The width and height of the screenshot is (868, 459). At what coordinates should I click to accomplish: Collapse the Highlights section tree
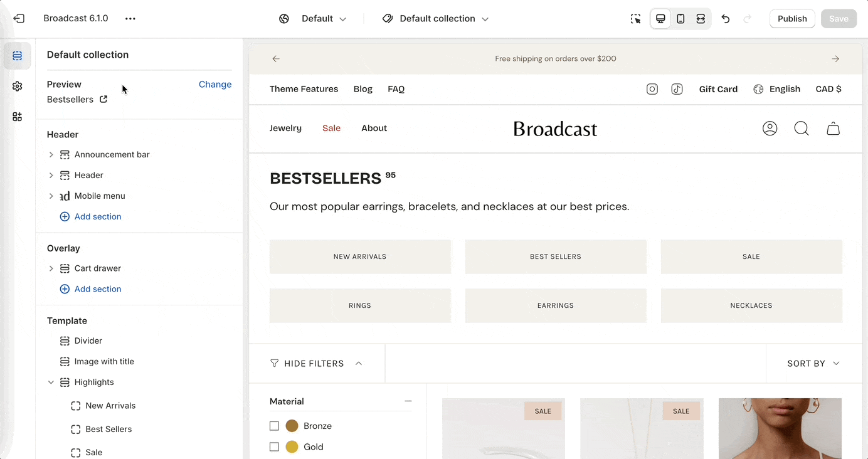[x=51, y=382]
